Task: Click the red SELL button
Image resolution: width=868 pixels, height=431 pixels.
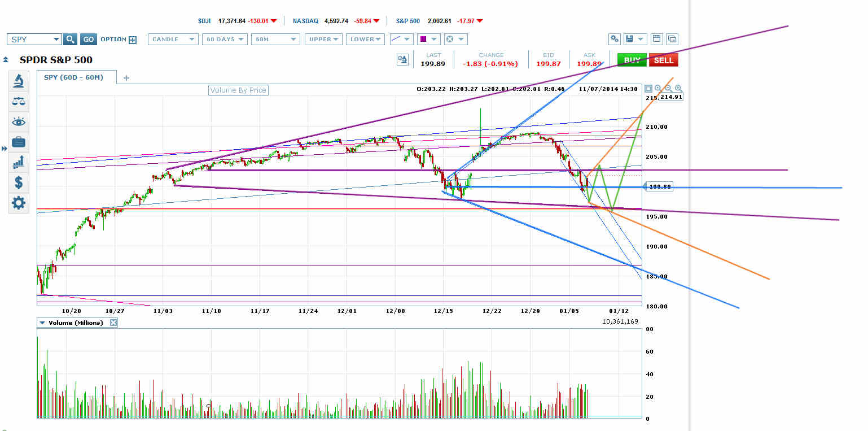Action: 663,60
